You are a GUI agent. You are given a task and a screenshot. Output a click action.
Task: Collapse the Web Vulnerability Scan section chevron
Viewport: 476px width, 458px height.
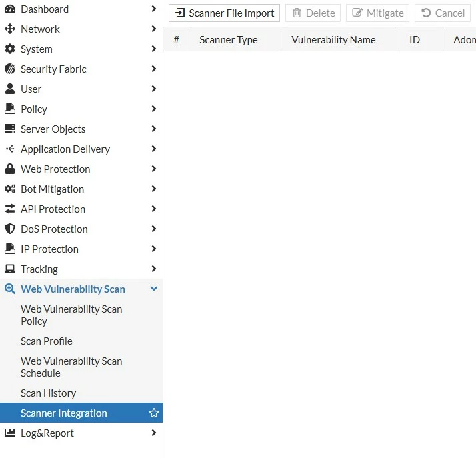click(154, 289)
